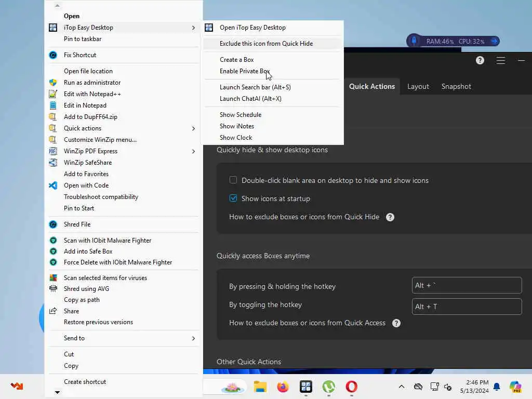This screenshot has height=399, width=532.
Task: Click the context menu scroll-up arrow
Action: 57,5
